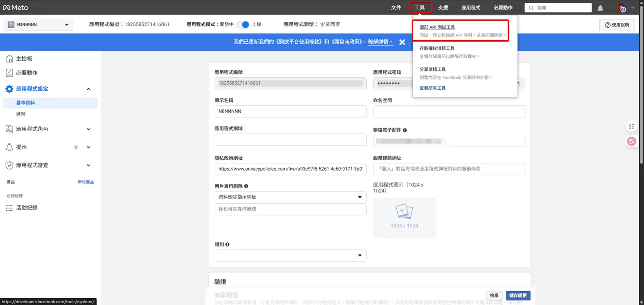Click the 應用程式編號 field value
Viewport: 644px width, 305px height.
(x=290, y=83)
